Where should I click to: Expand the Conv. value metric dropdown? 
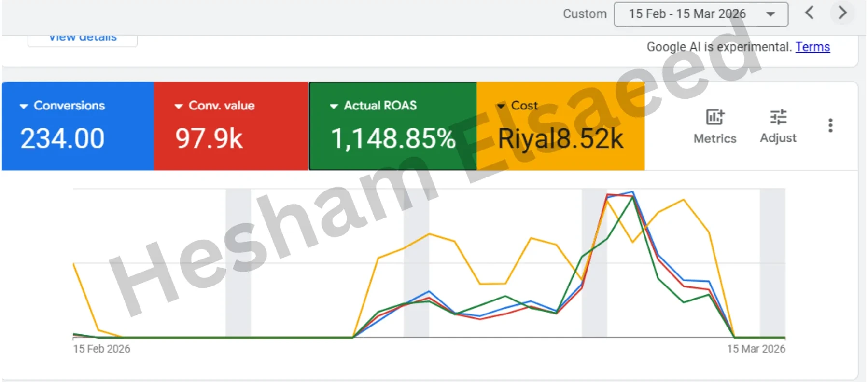[x=179, y=106]
